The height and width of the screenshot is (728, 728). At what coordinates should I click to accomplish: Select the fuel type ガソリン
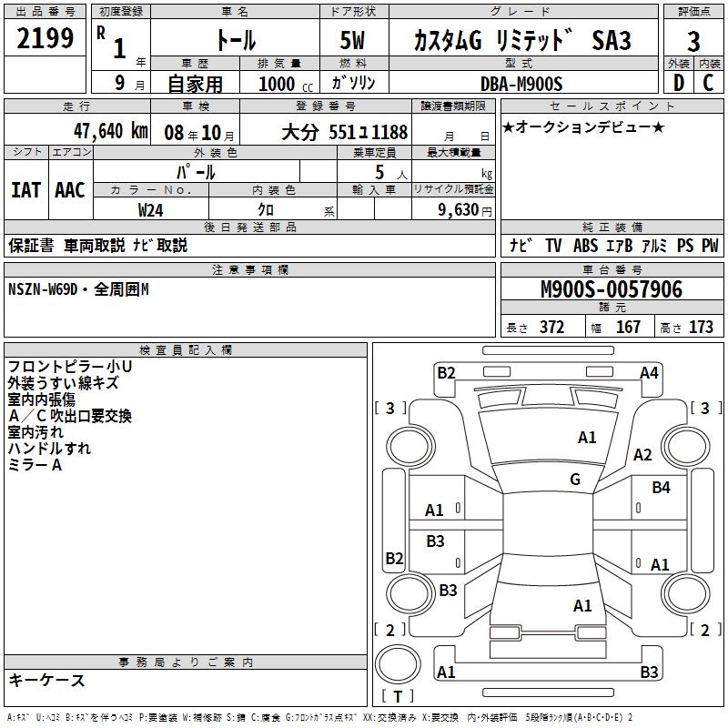tap(353, 83)
